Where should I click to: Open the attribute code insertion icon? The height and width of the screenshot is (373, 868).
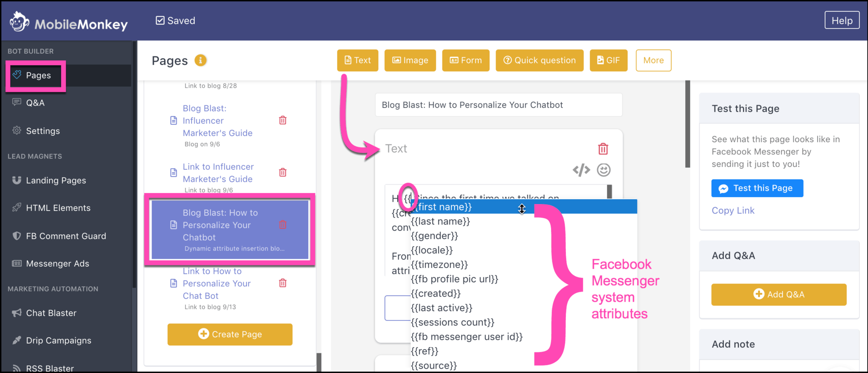[x=581, y=170]
